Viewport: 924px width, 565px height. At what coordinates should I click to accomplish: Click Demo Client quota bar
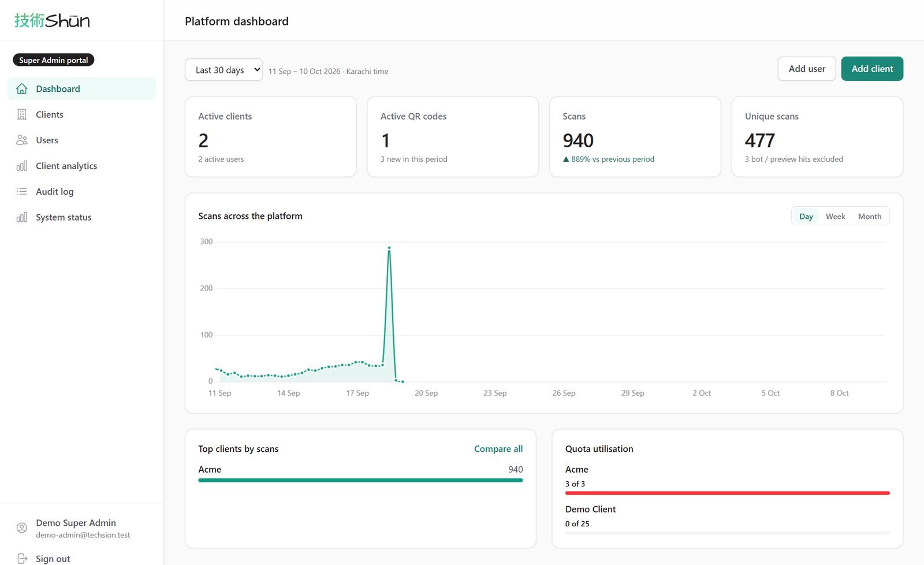(728, 533)
